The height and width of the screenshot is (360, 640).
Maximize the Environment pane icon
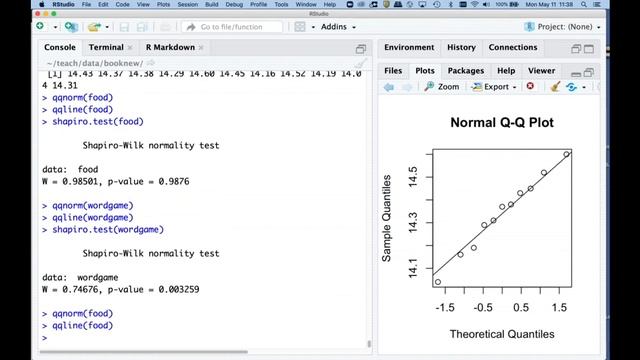(x=589, y=49)
